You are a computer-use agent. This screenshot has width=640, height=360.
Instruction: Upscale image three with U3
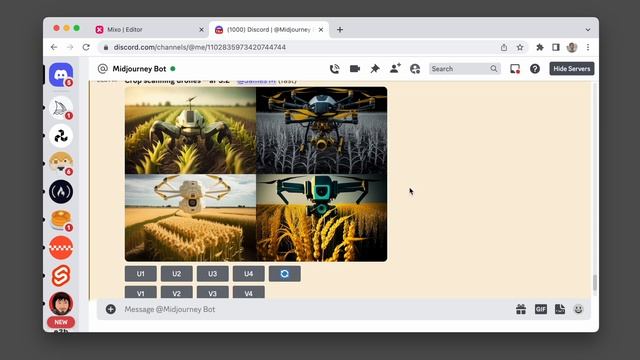click(212, 274)
